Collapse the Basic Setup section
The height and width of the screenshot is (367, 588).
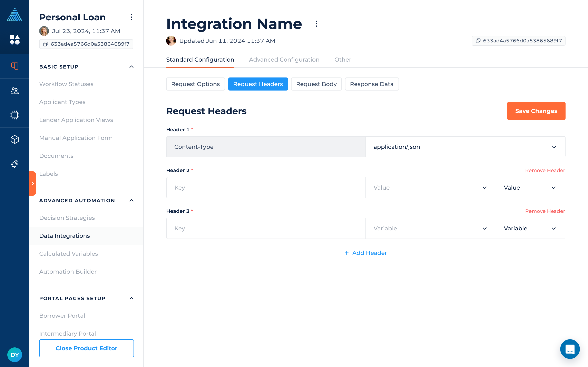tap(131, 67)
